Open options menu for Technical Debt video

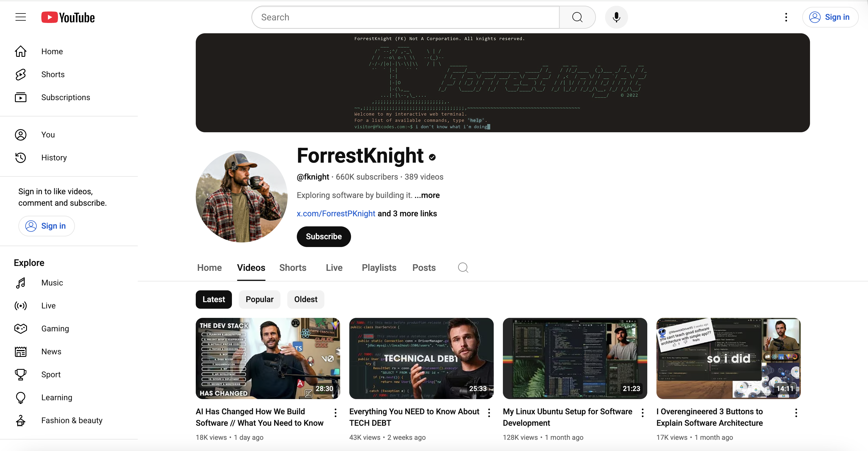pyautogui.click(x=489, y=413)
